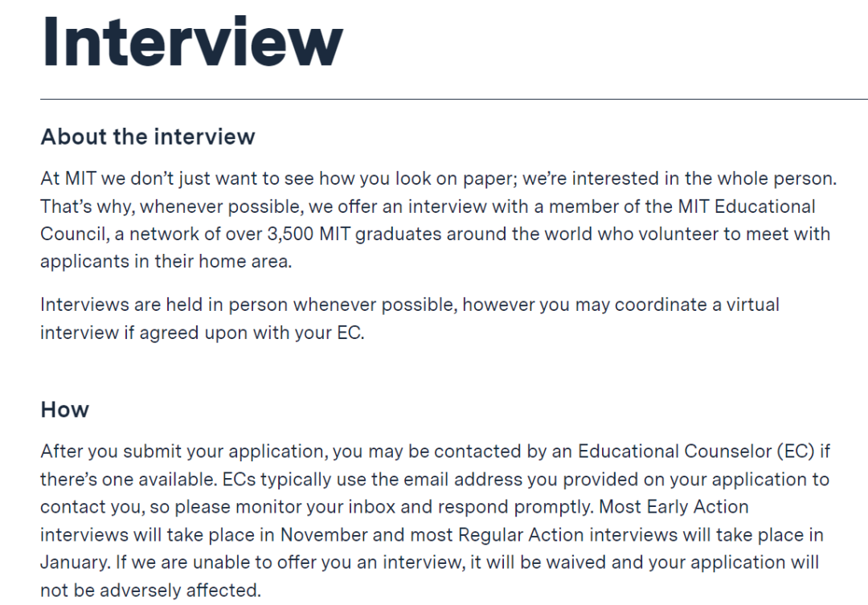Click the phrase Most Early Action

tap(674, 506)
